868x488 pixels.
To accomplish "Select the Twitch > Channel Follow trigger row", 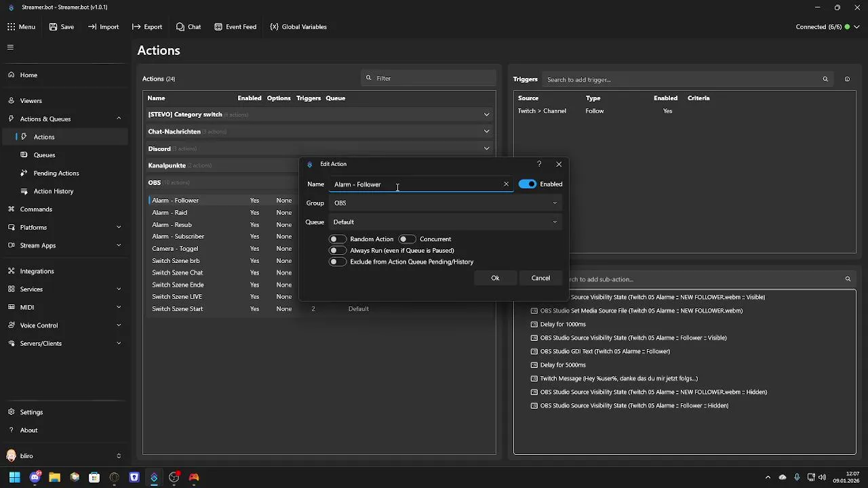I will pyautogui.click(x=684, y=111).
